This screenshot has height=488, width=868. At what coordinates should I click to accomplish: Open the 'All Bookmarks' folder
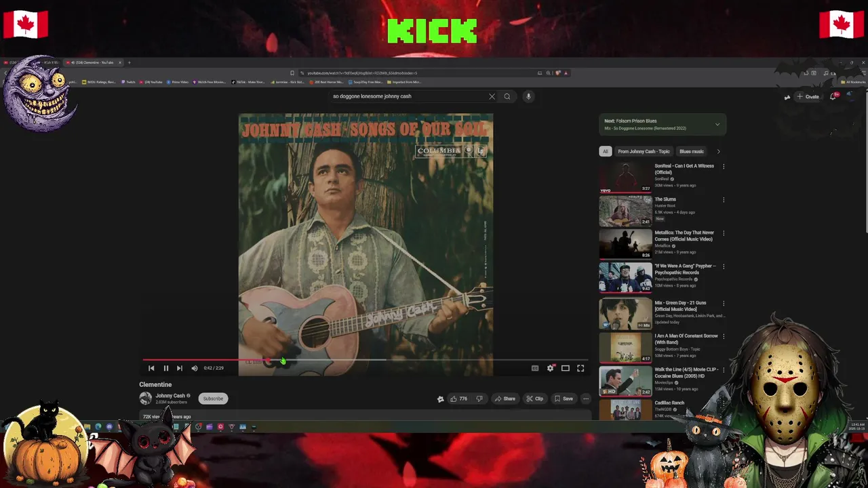pos(853,82)
